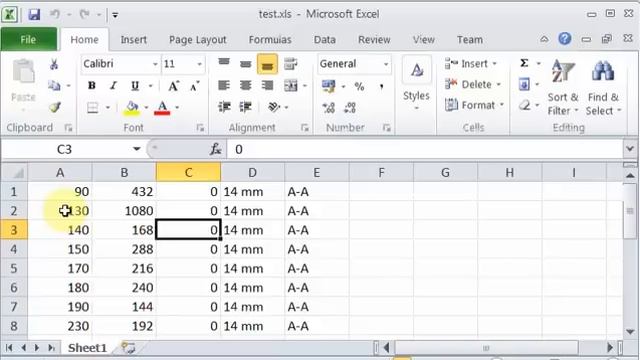Click the Orientation text angle icon
This screenshot has width=640, height=360.
(274, 107)
